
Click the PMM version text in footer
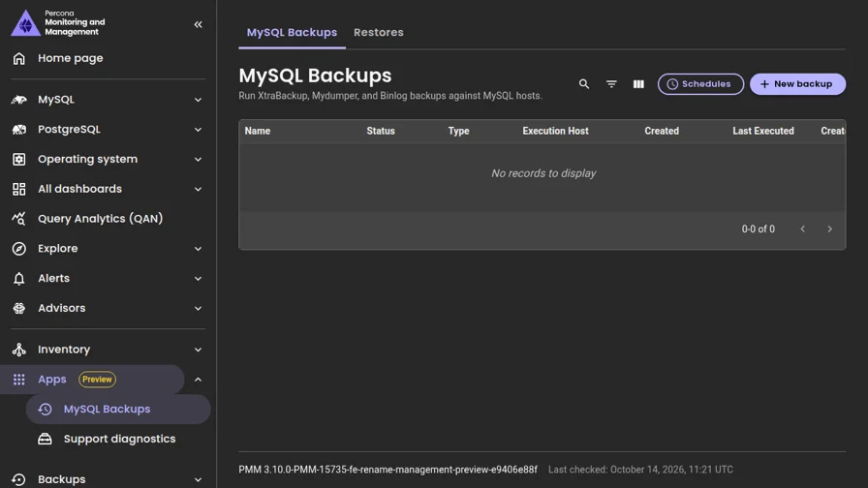(x=388, y=470)
